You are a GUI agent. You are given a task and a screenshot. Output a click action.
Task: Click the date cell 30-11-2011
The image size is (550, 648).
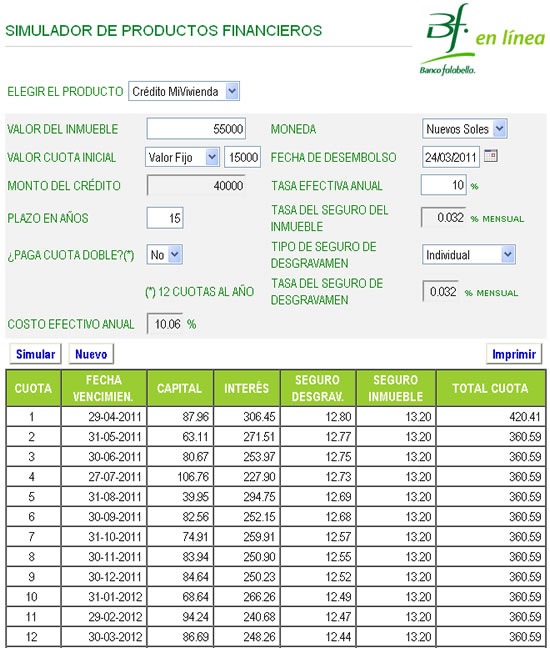pos(104,557)
